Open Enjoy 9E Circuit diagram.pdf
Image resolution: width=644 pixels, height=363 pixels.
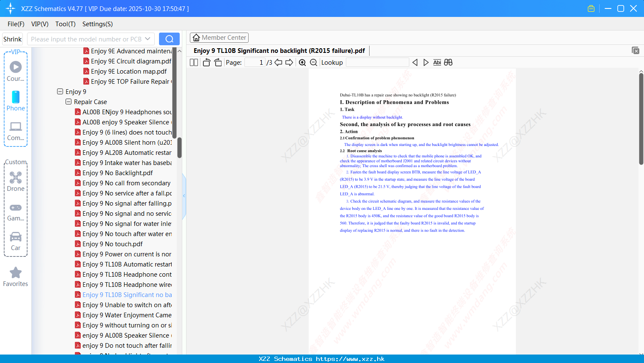coord(127,61)
